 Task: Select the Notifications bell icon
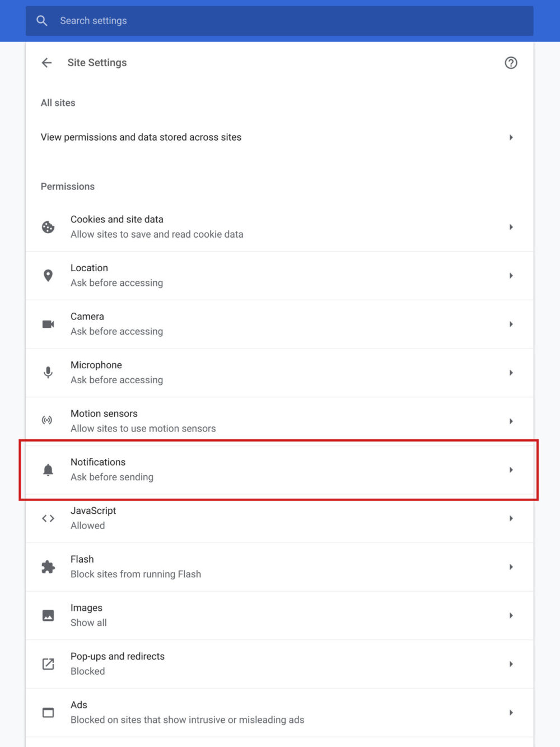click(48, 470)
